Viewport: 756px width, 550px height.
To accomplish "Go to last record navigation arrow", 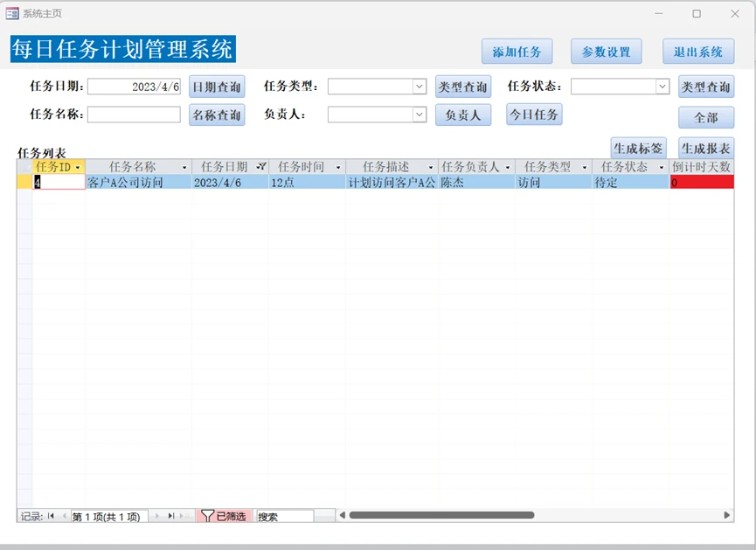I will pyautogui.click(x=170, y=516).
